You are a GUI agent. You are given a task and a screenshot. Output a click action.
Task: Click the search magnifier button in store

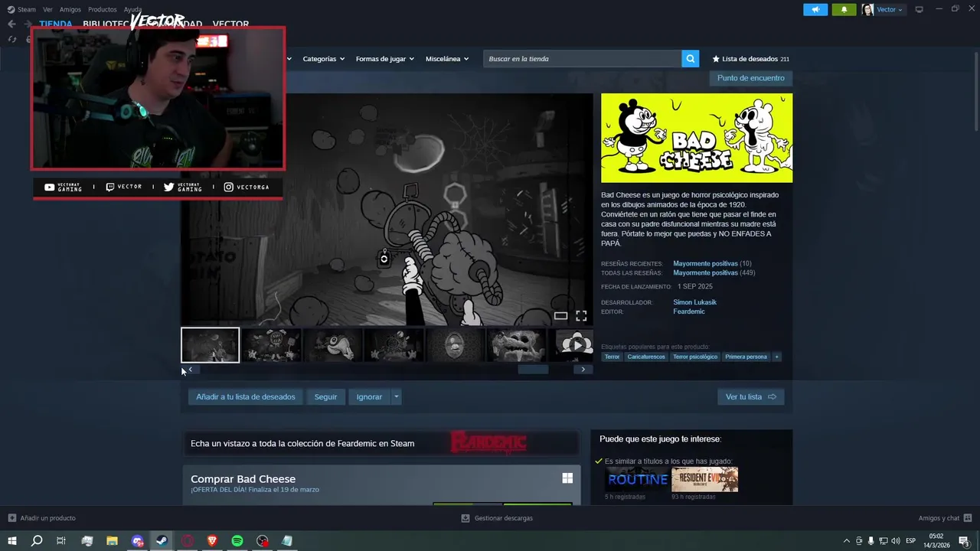pos(691,59)
